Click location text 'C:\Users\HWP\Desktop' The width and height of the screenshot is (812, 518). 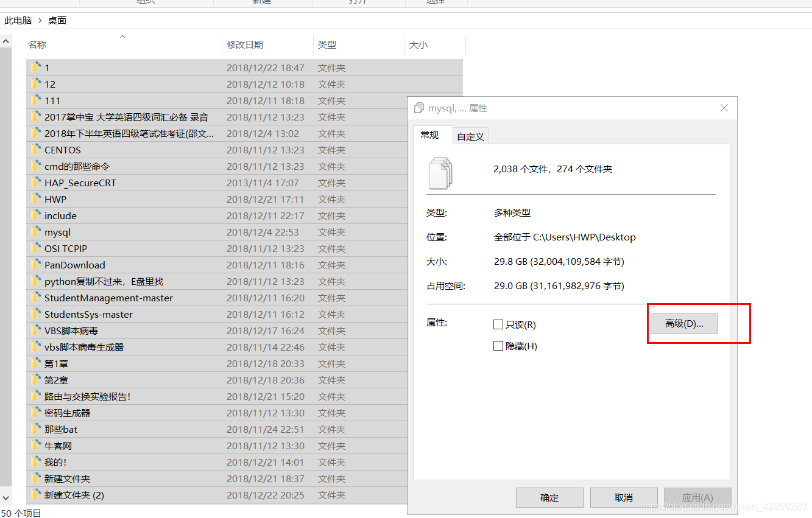click(x=584, y=237)
